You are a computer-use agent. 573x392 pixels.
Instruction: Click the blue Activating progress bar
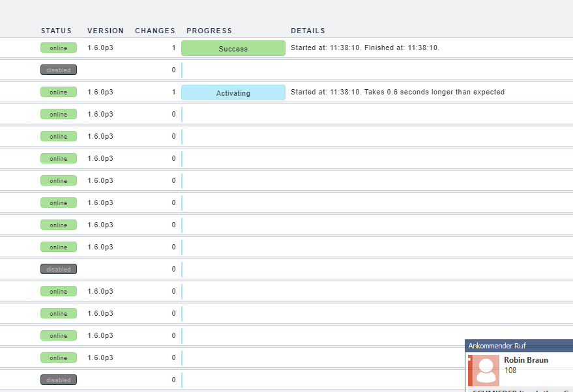pos(233,93)
